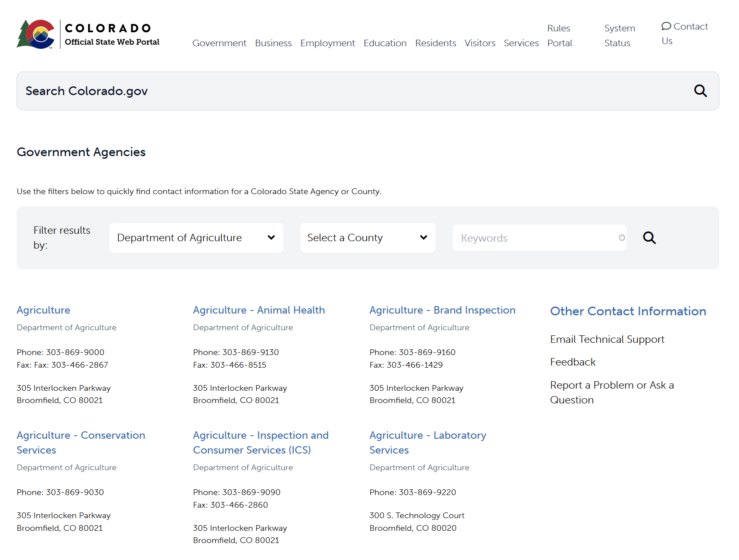
Task: Click the Government Agencies heading
Action: click(81, 152)
